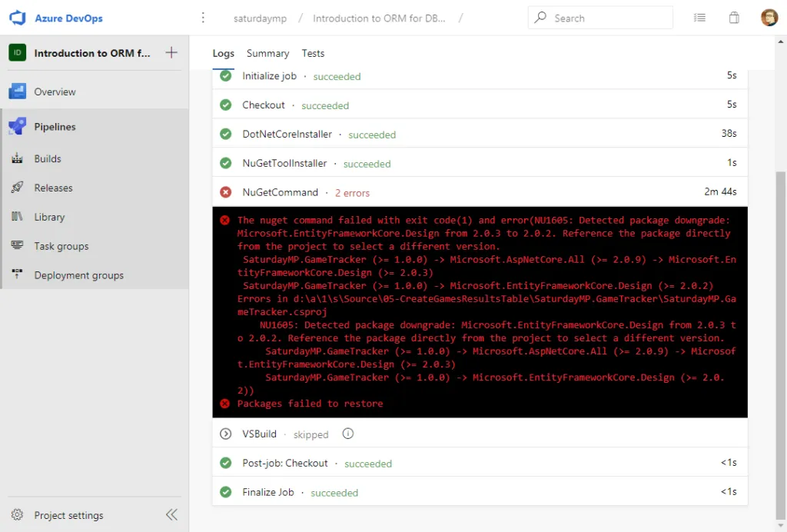The image size is (787, 532).
Task: Open the Finalize Job step
Action: (x=480, y=492)
